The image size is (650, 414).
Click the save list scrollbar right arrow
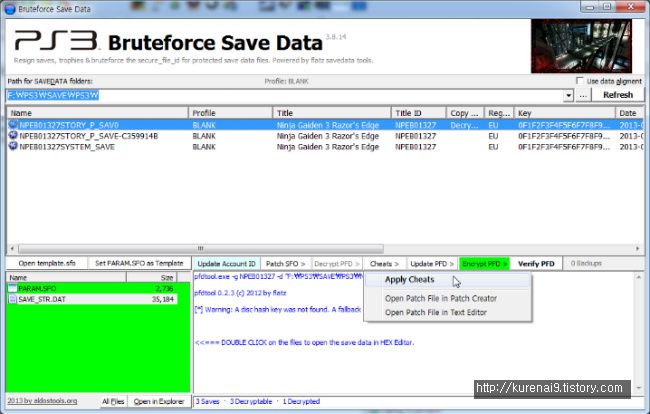637,249
